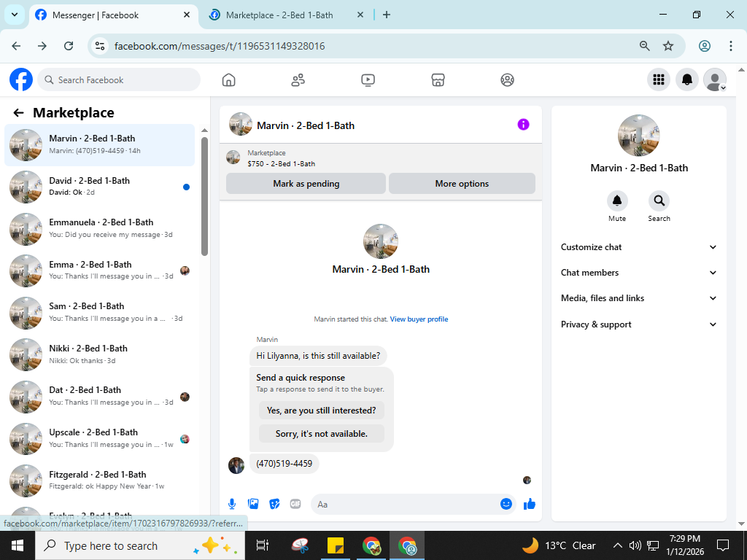Click the Windows Start button
This screenshot has height=560, width=747.
(18, 545)
